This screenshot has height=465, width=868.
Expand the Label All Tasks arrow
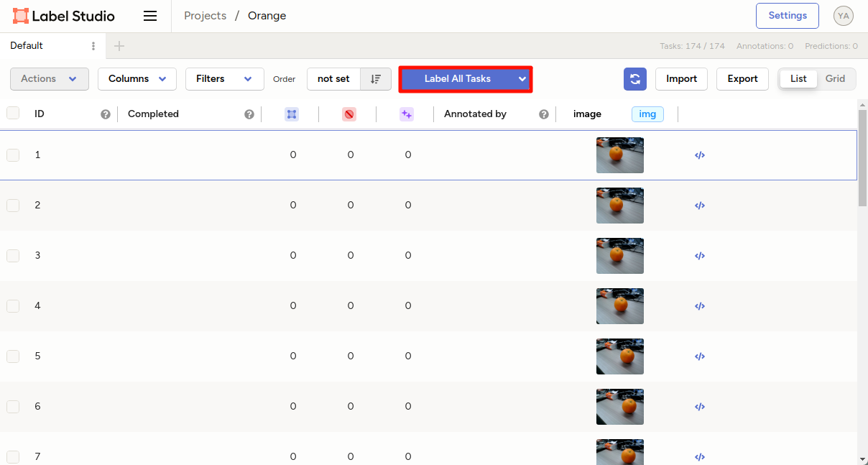click(522, 79)
